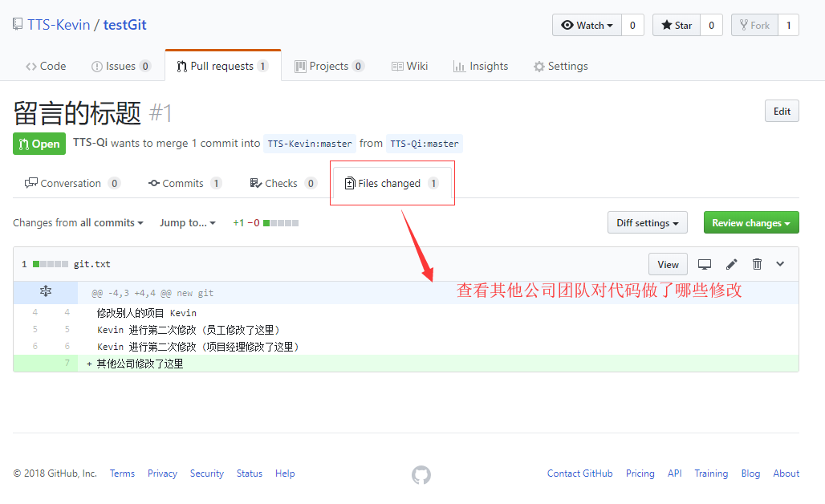Click the diffstat bar next to +1 −0

point(281,223)
